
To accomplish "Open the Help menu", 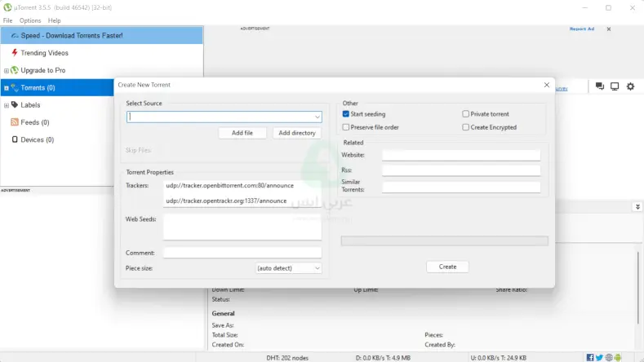I will (x=55, y=20).
